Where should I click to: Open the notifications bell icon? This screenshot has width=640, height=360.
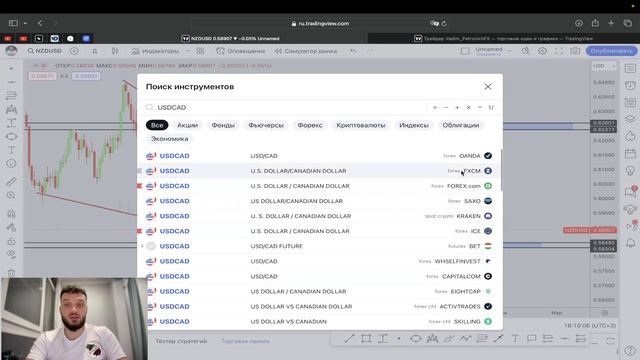[630, 243]
